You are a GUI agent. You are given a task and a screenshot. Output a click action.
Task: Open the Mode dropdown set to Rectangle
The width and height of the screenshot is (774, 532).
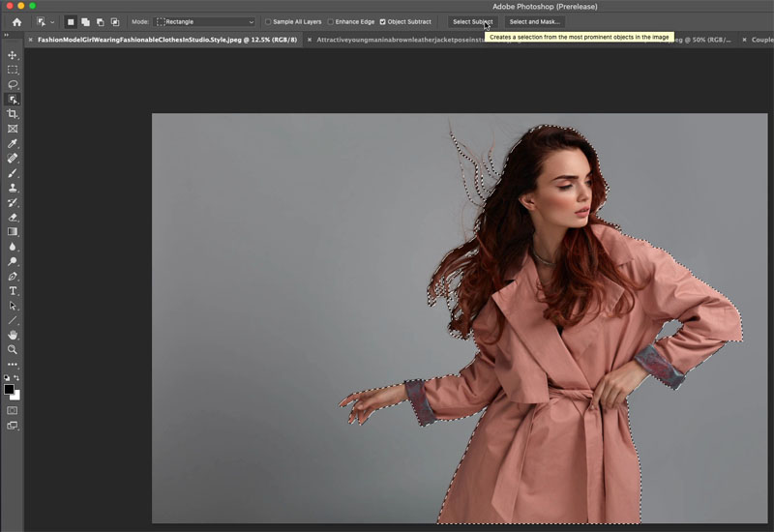coord(205,21)
